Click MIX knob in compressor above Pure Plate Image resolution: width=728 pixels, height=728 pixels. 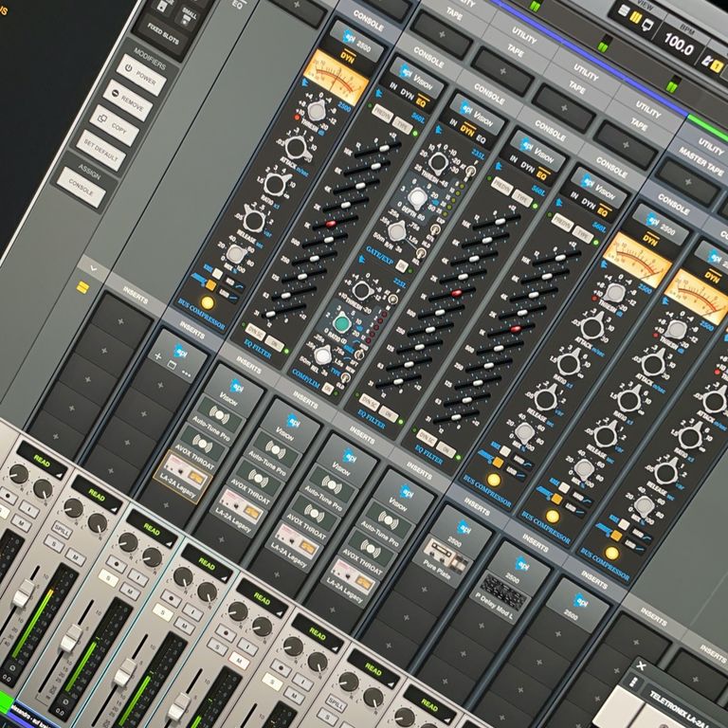(x=524, y=432)
